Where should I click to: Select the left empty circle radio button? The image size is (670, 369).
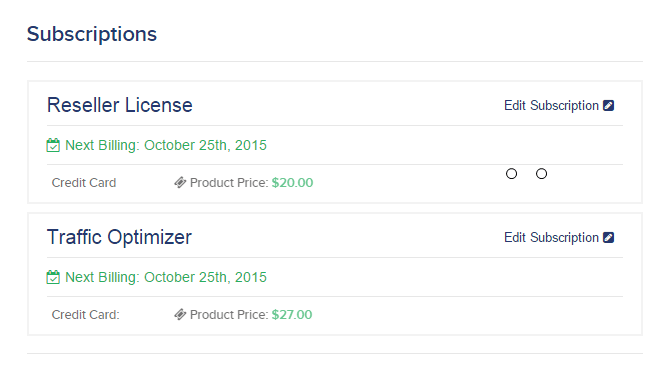(x=511, y=174)
